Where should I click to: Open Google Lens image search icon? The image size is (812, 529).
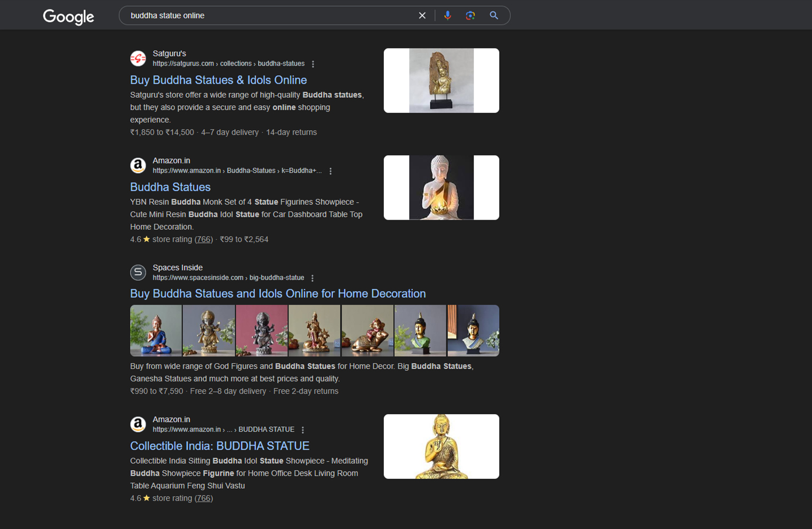tap(470, 15)
